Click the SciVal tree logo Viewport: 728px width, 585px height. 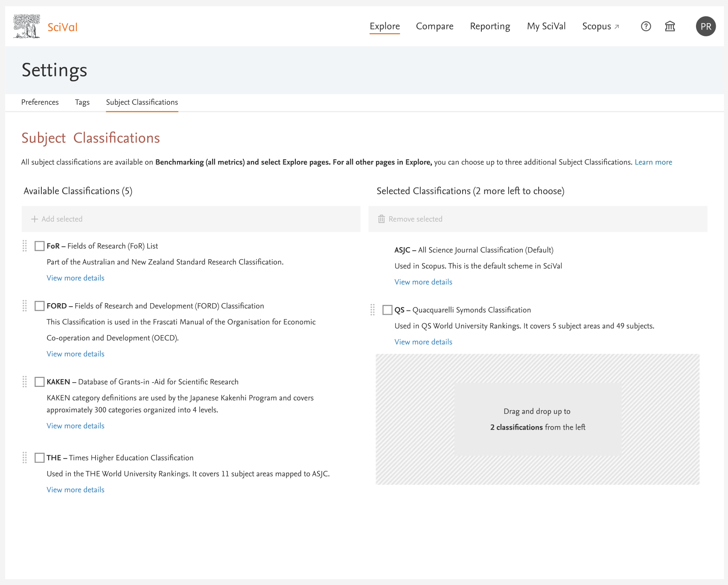[x=26, y=26]
